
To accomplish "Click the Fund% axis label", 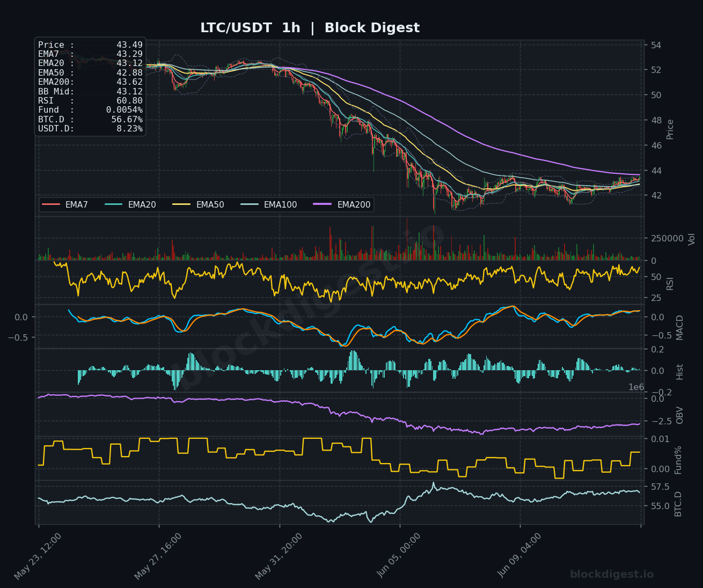I will 678,460.
